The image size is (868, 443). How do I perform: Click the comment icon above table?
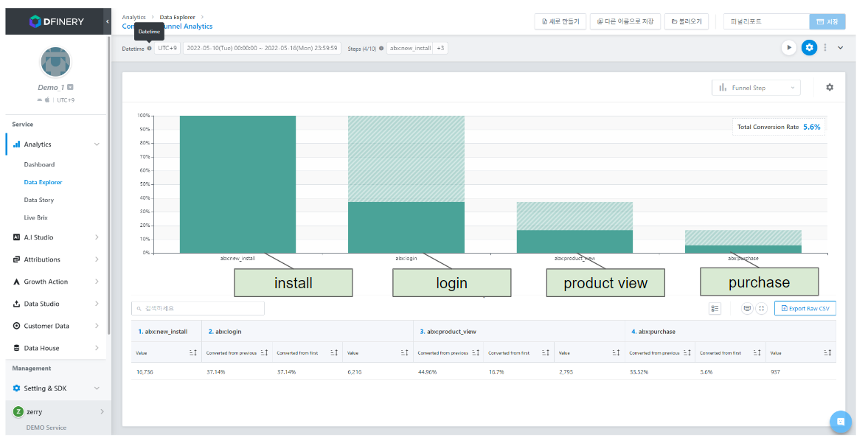(x=747, y=309)
